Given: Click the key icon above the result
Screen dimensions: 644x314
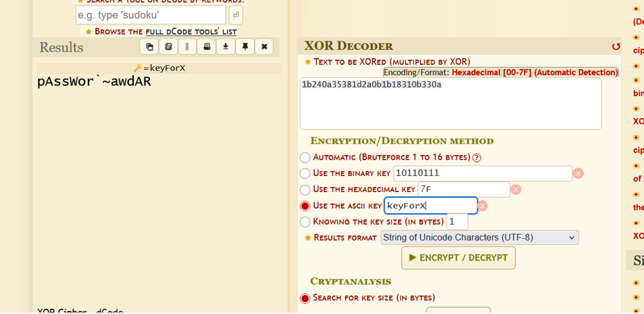Looking at the screenshot, I should (x=138, y=68).
